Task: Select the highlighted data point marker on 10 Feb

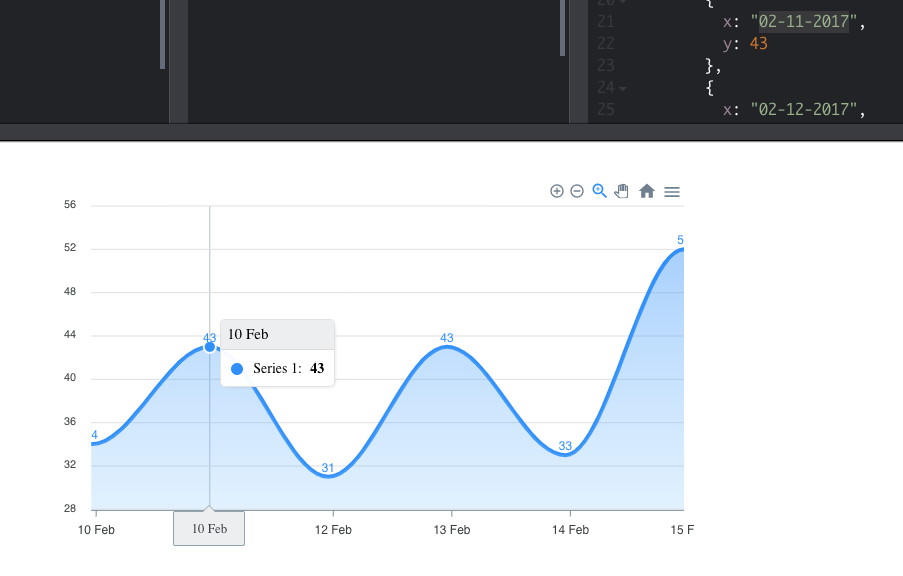Action: tap(209, 346)
